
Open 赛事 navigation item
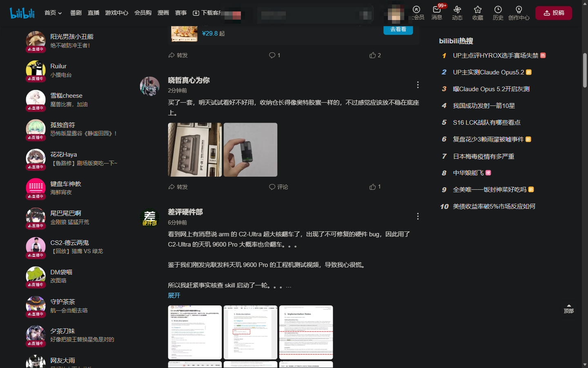tap(181, 13)
